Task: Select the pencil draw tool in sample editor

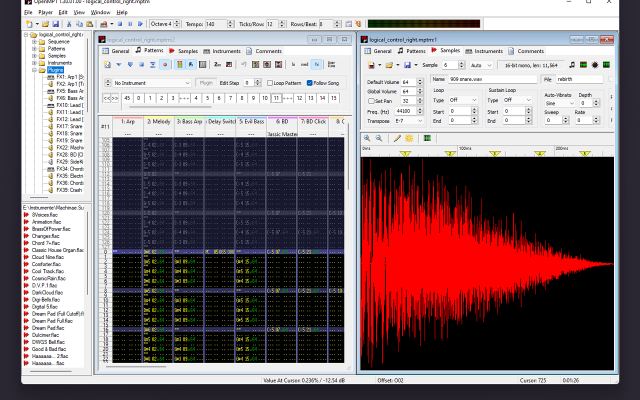Action: pos(397,138)
